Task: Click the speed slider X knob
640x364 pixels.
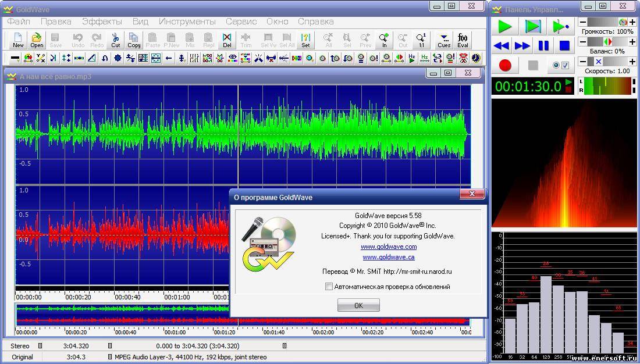Action: (599, 62)
